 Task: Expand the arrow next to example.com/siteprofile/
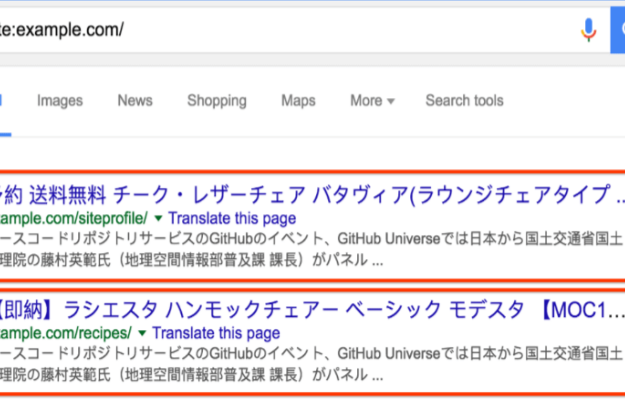(158, 218)
